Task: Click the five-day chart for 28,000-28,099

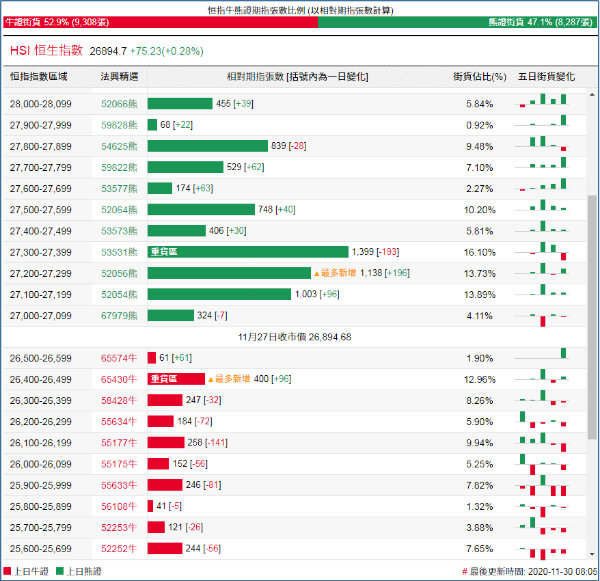Action: (x=543, y=100)
